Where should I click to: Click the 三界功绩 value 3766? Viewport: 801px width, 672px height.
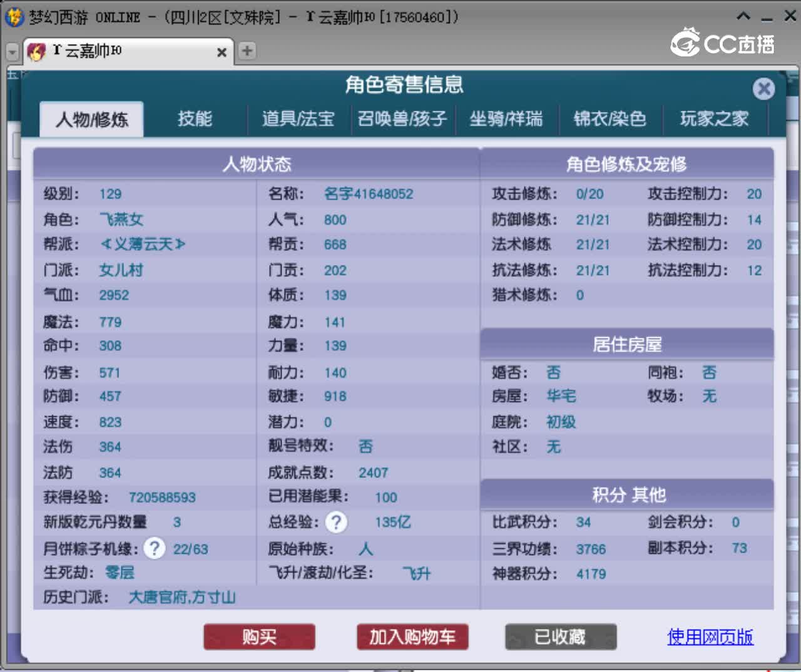click(x=591, y=549)
